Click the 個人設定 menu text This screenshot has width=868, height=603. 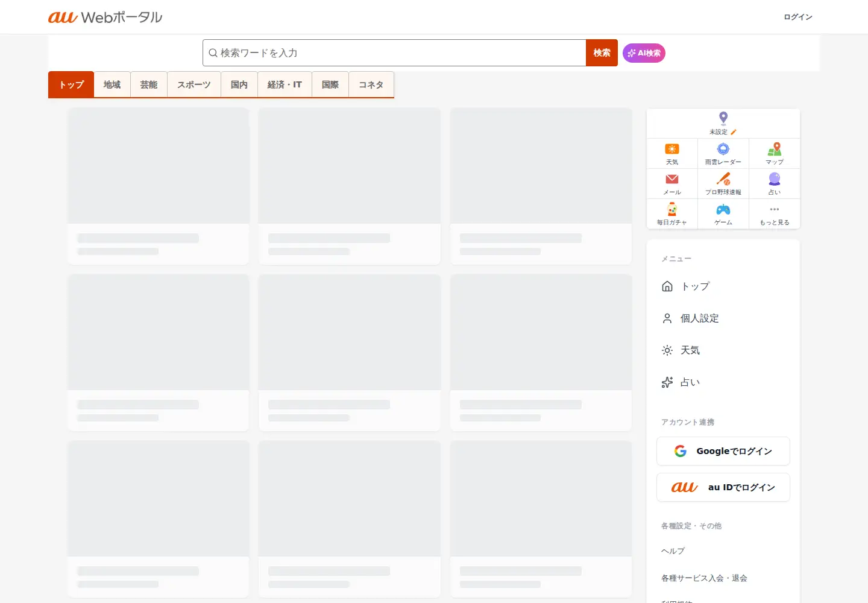700,318
